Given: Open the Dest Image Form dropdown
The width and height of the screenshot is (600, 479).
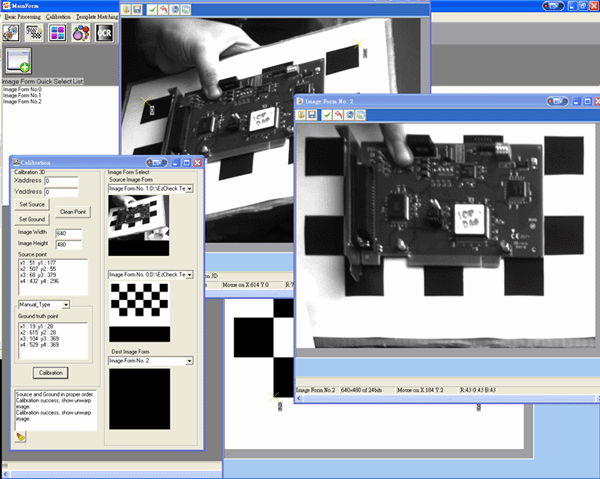Looking at the screenshot, I should pos(189,361).
